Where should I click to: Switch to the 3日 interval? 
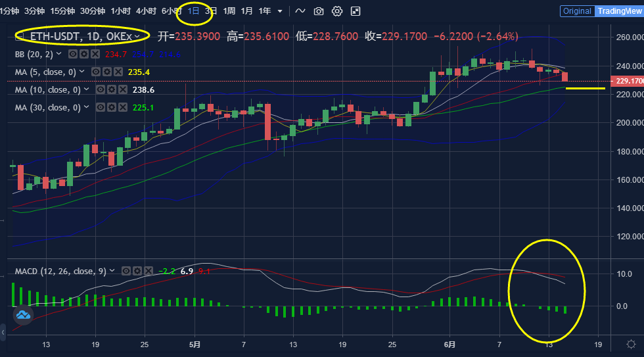[x=211, y=11]
